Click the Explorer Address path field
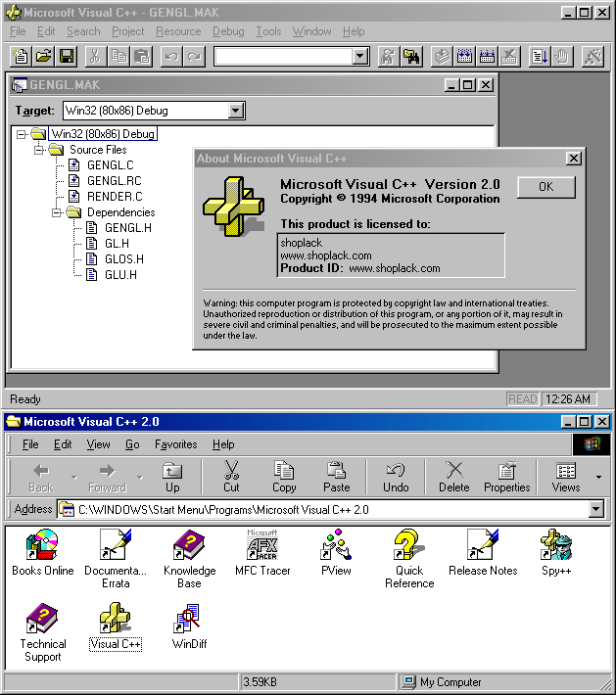Viewport: 616px width, 695px height. pos(333,509)
